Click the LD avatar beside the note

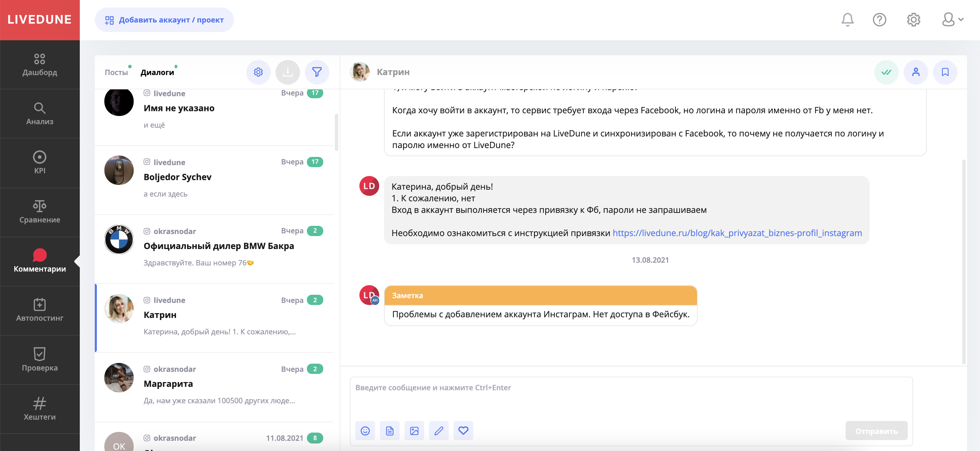click(369, 295)
